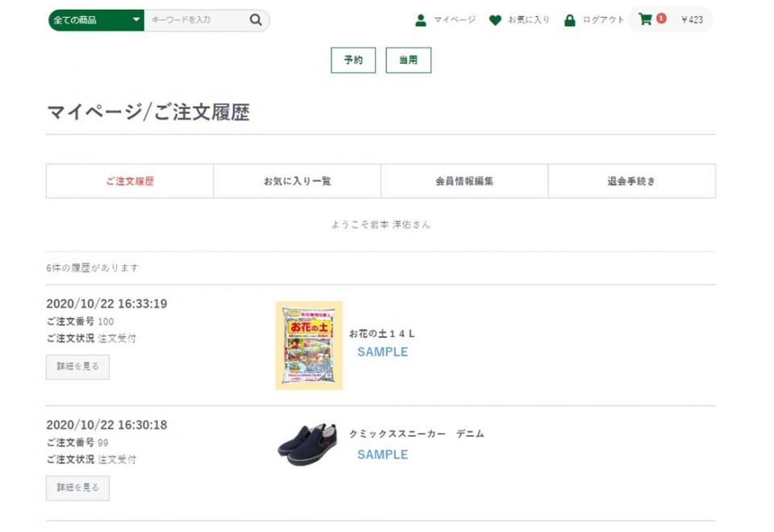The height and width of the screenshot is (532, 774).
Task: Go to the 退会手続き tab
Action: click(x=631, y=181)
